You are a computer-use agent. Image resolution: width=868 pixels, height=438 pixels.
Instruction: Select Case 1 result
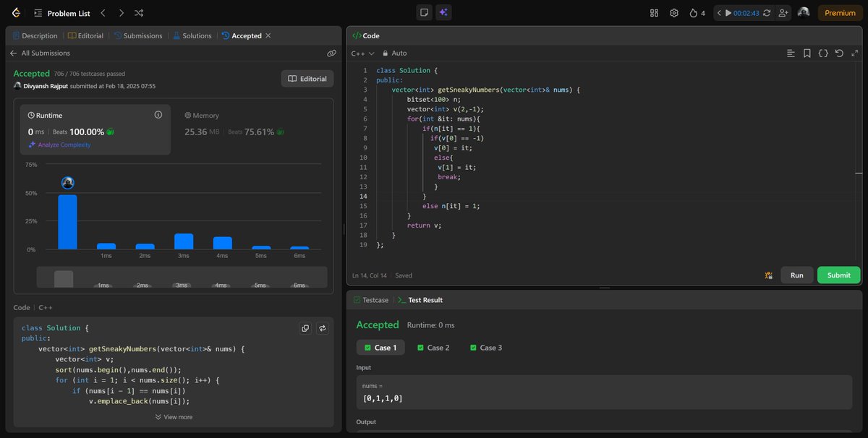coord(380,348)
